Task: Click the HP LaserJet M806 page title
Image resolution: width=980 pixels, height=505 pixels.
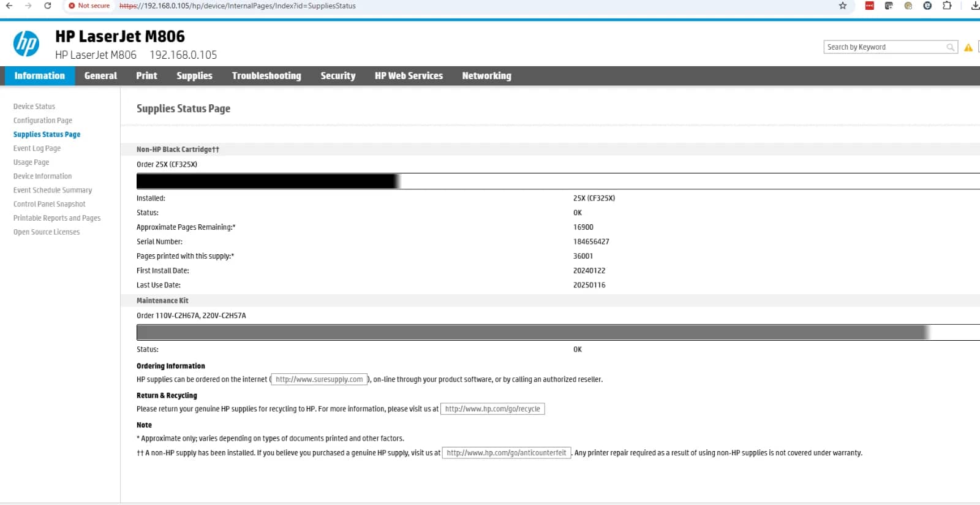Action: point(120,37)
